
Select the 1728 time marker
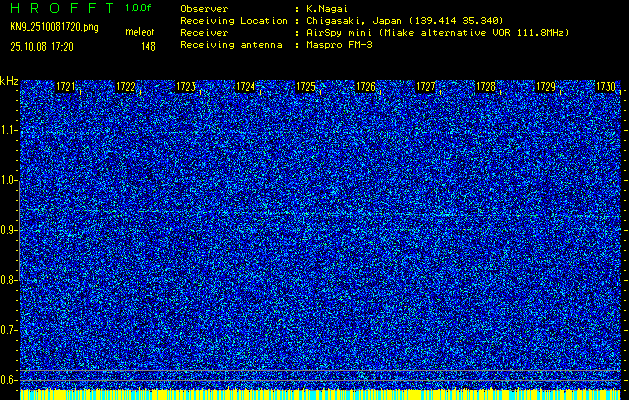486,88
